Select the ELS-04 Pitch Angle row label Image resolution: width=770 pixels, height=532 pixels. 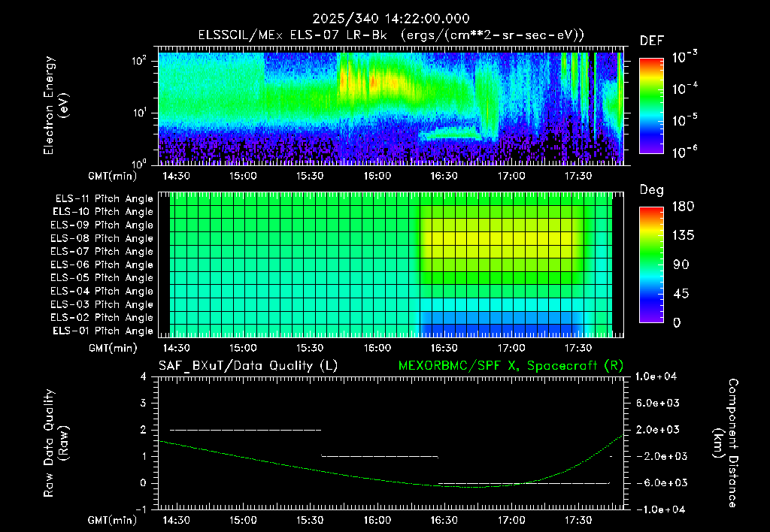pos(102,291)
